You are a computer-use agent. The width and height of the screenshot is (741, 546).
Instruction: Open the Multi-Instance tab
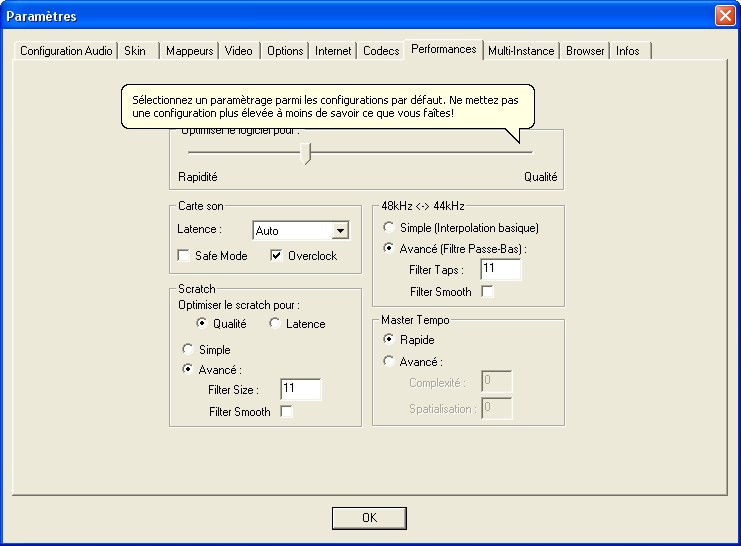[x=522, y=51]
